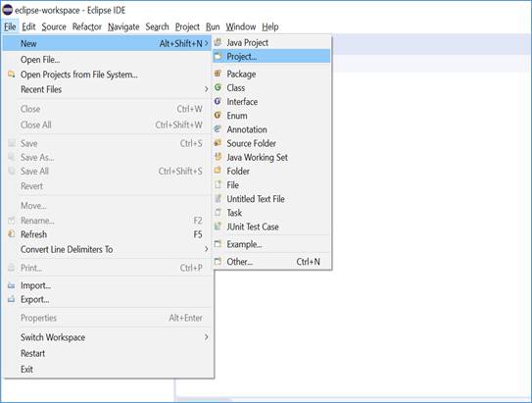
Task: Choose Refresh in File menu
Action: [107, 234]
